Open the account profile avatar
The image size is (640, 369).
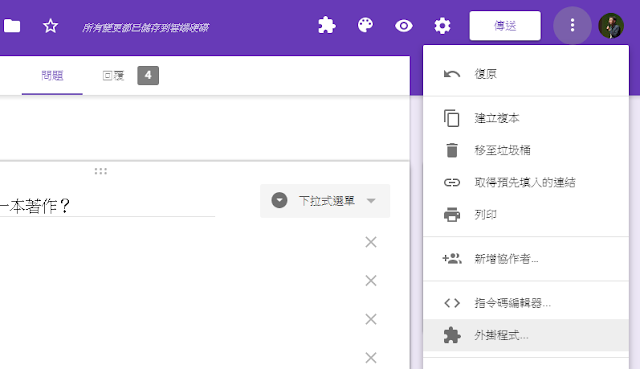tap(611, 26)
